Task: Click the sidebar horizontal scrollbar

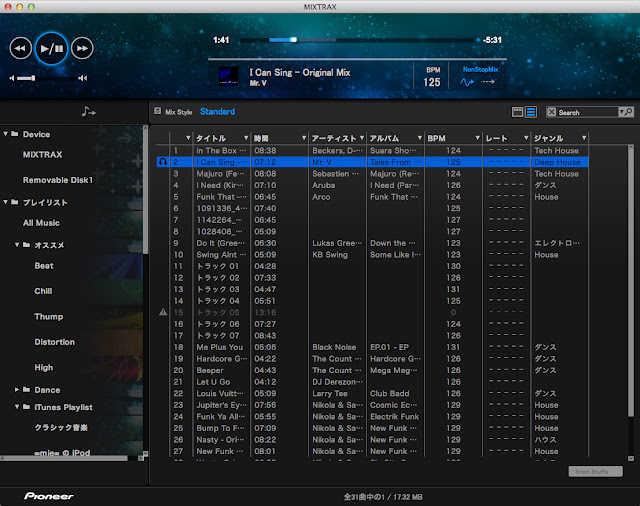Action: (65, 458)
